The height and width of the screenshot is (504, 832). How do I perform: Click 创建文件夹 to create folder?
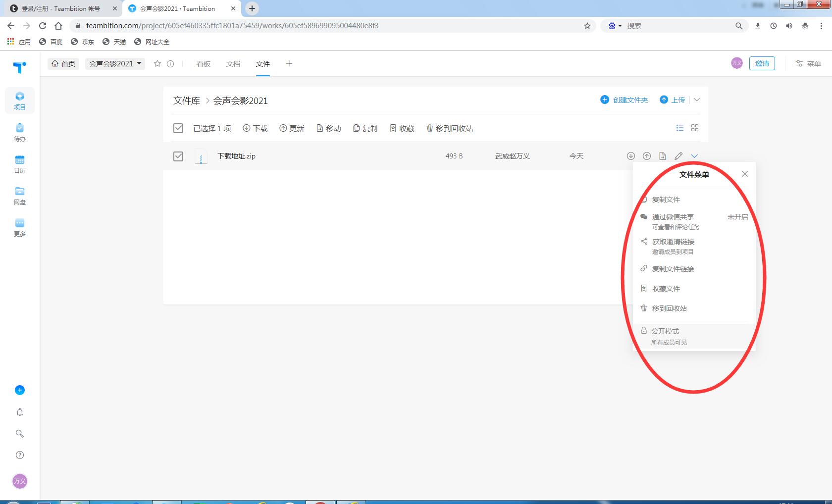(624, 100)
